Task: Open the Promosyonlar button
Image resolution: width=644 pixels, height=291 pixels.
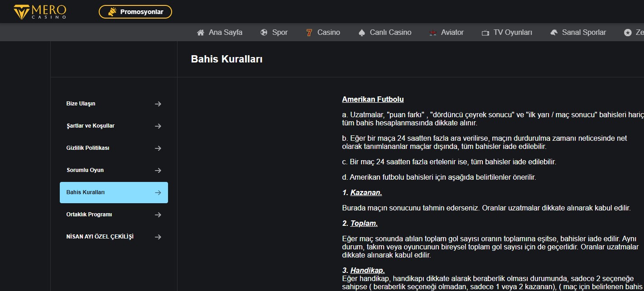Action: pos(135,12)
